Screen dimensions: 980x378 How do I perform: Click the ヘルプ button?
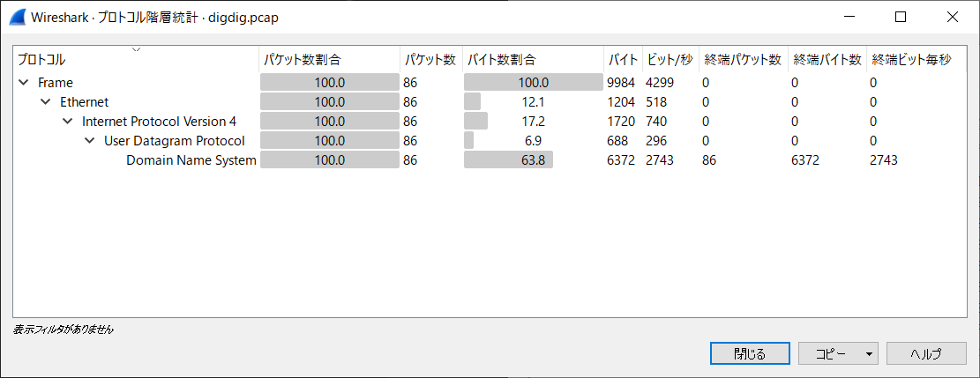(x=926, y=354)
